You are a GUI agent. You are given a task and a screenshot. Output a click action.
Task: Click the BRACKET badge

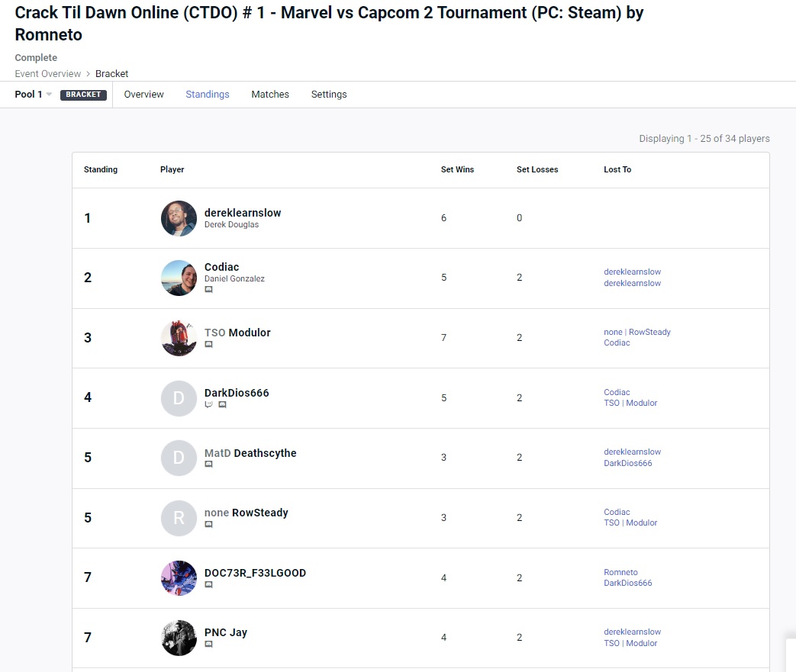83,95
